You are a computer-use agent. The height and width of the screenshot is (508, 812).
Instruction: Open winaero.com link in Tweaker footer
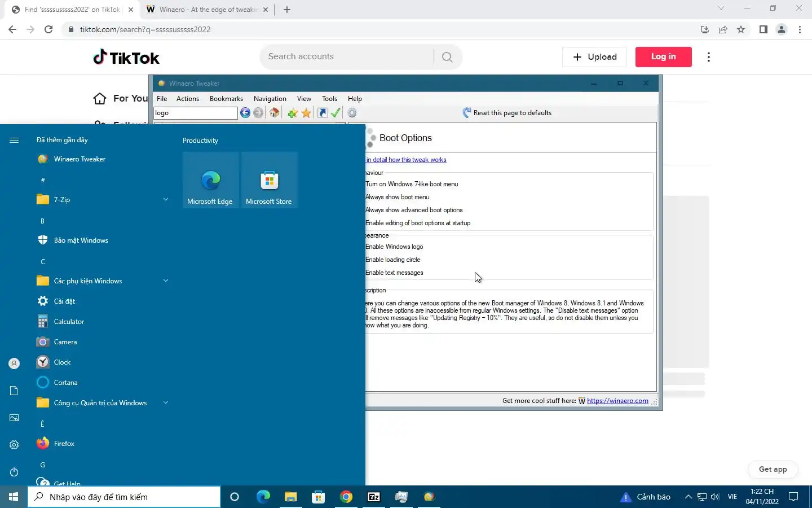[x=617, y=401]
